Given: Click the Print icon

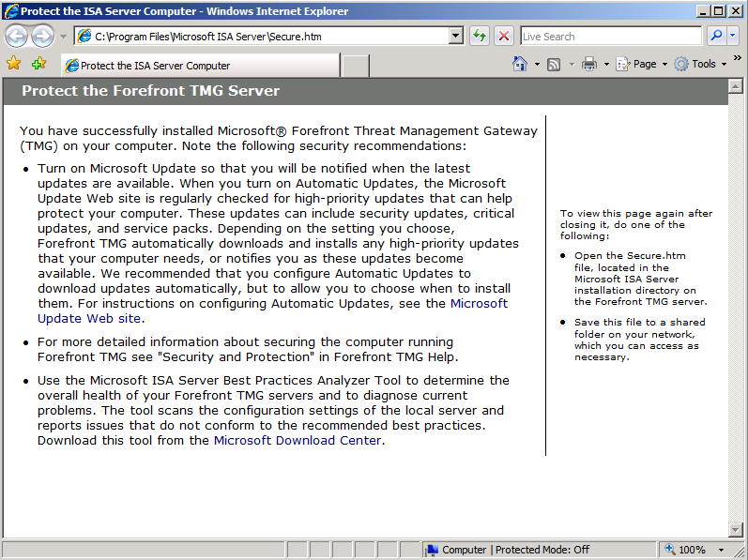Looking at the screenshot, I should pyautogui.click(x=589, y=64).
